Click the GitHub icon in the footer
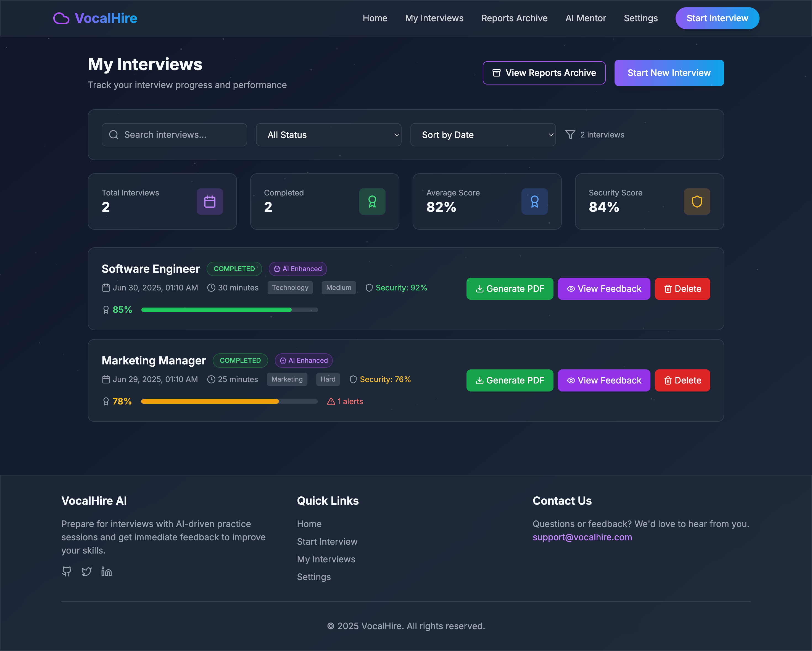 click(x=67, y=571)
